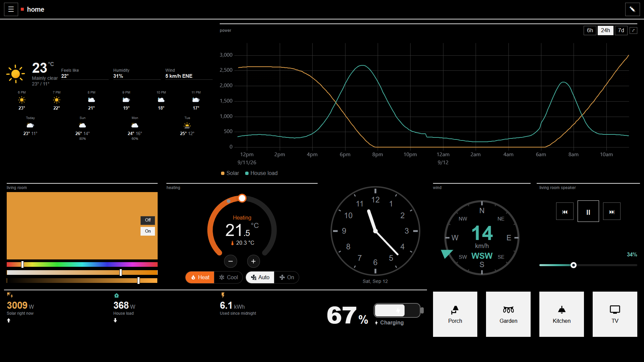Click the 3009 W solar reading
Image resolution: width=644 pixels, height=362 pixels.
(20, 305)
